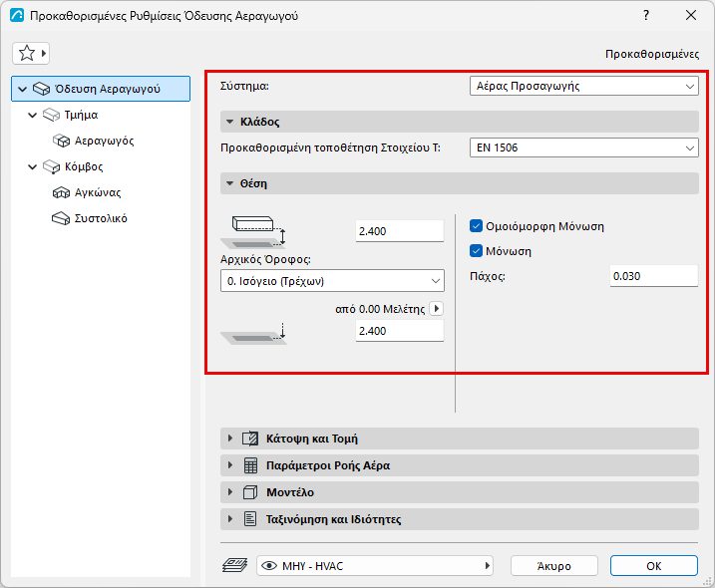Screen dimensions: 715x588
Task: Open the Σύστημα dropdown Αέρας Προσαγωγής
Action: coord(584,86)
